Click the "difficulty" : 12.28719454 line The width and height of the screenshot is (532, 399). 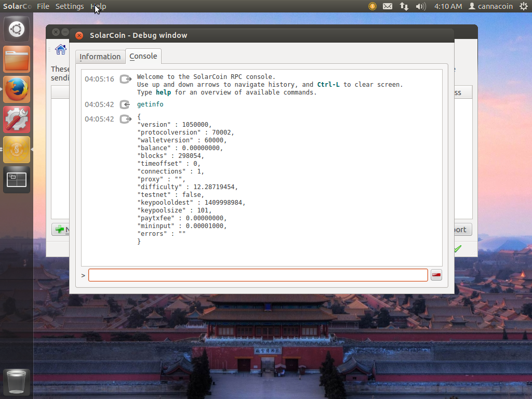click(x=188, y=187)
